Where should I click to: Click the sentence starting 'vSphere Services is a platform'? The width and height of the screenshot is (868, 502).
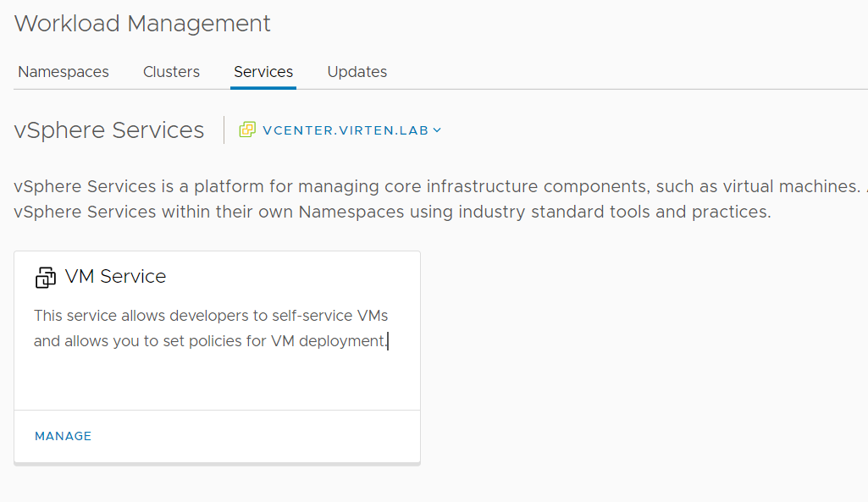click(x=440, y=186)
